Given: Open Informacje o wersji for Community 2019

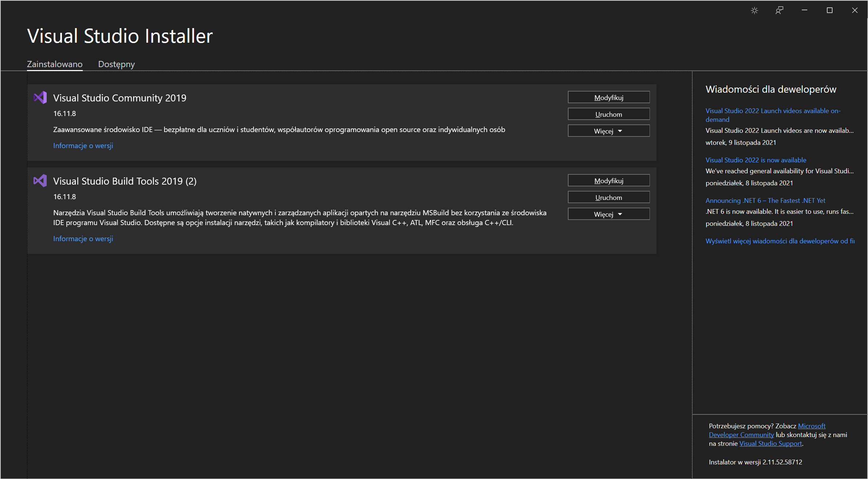Looking at the screenshot, I should pyautogui.click(x=83, y=146).
